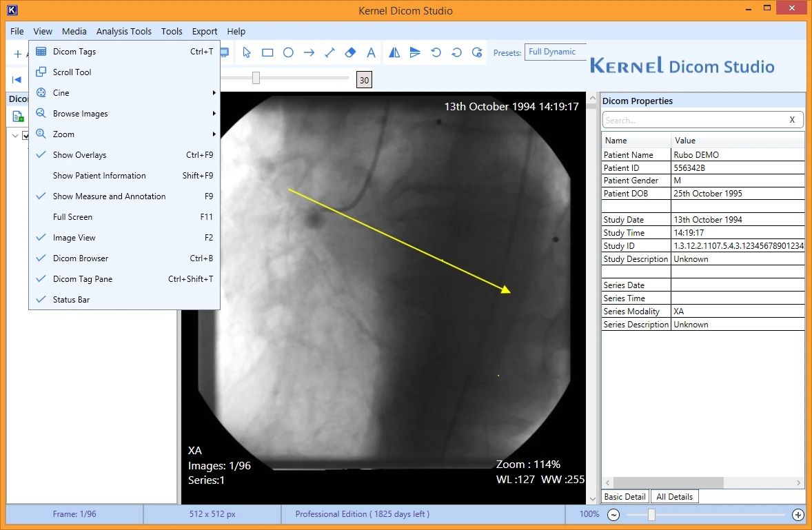812x530 pixels.
Task: Flip the image vertically
Action: click(415, 52)
